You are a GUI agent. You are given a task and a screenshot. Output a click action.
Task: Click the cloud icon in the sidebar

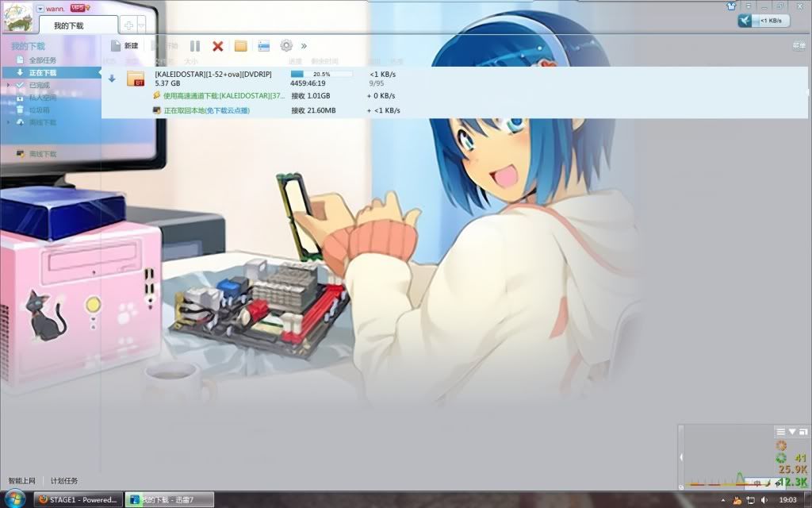point(20,122)
